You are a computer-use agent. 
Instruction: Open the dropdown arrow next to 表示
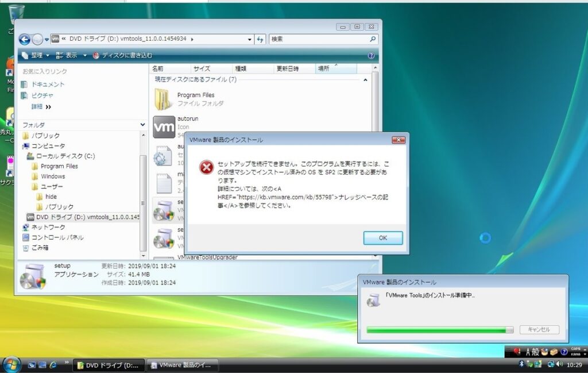[85, 56]
